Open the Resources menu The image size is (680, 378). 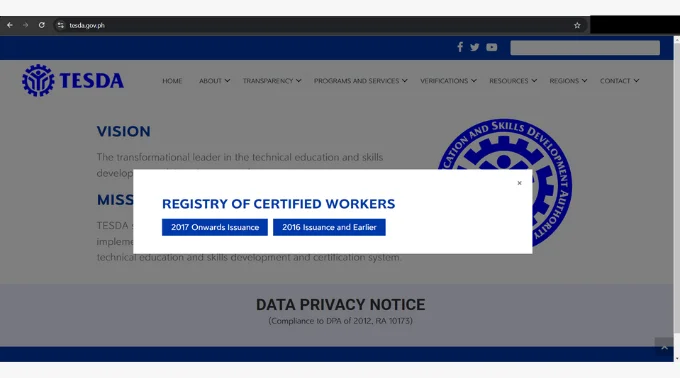pos(513,81)
